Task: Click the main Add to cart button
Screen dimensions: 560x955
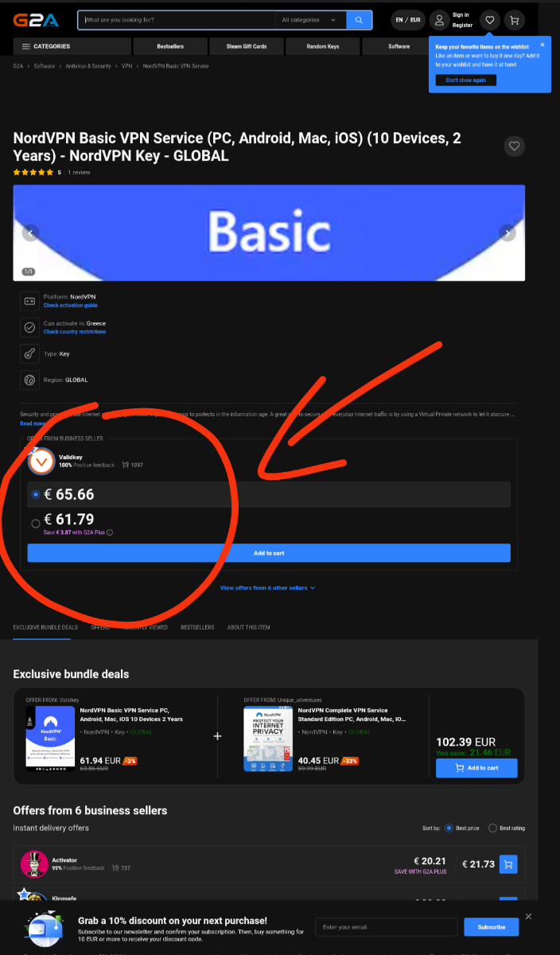Action: 269,553
